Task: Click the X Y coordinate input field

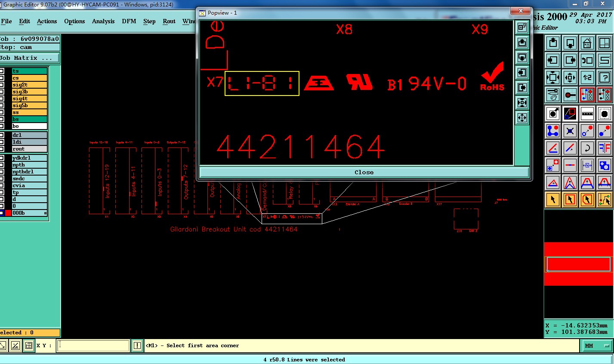Action: click(x=93, y=345)
